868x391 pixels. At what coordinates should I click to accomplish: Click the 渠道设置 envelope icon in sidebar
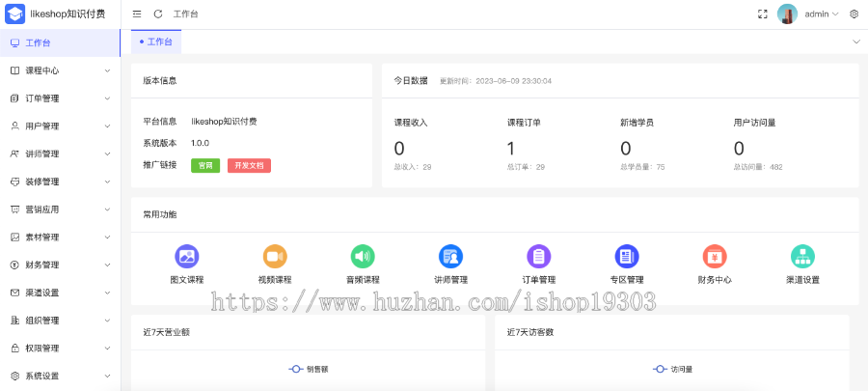[14, 293]
